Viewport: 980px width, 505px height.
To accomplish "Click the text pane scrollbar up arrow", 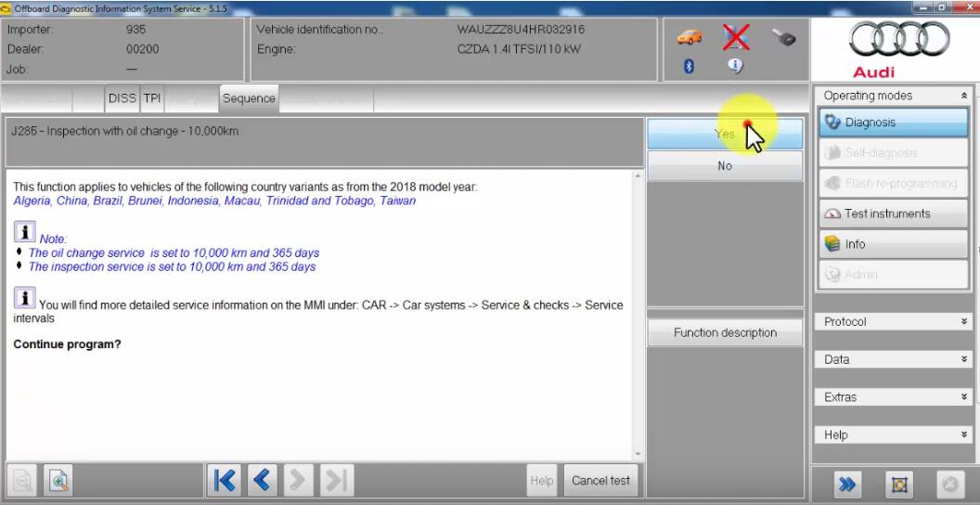I will click(638, 176).
